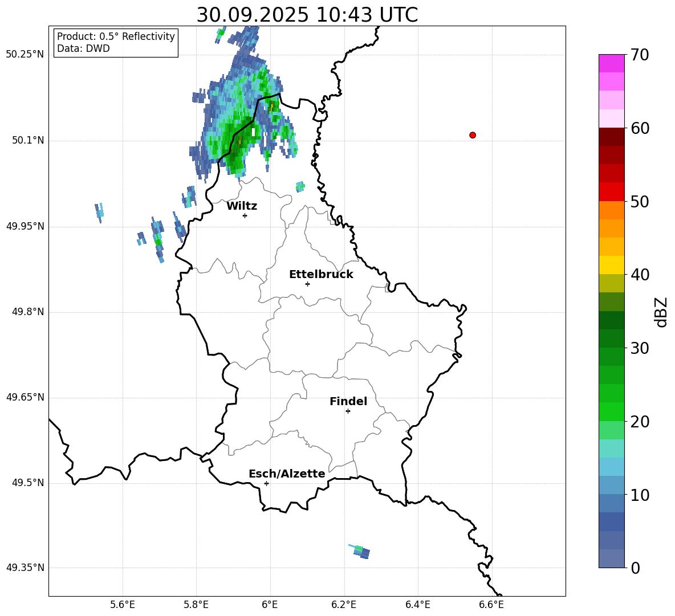
Task: Click the Ettelbruck station cross marker
Action: 307,284
